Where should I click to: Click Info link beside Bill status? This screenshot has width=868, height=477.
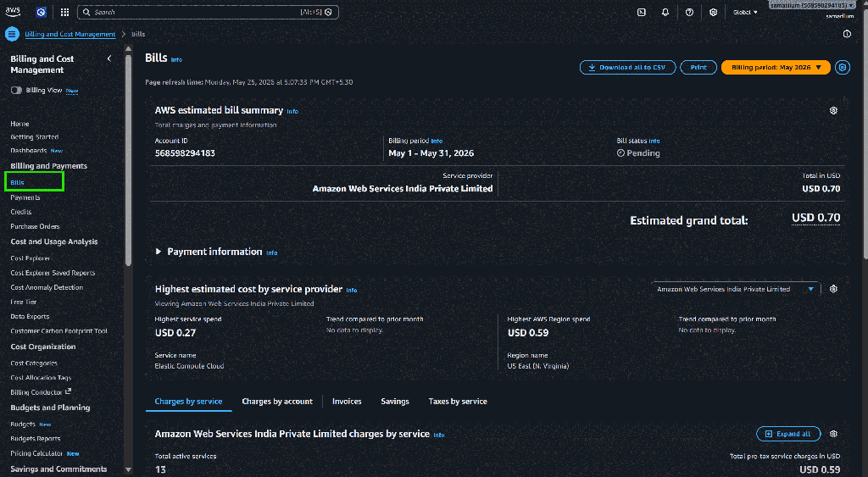(x=654, y=141)
